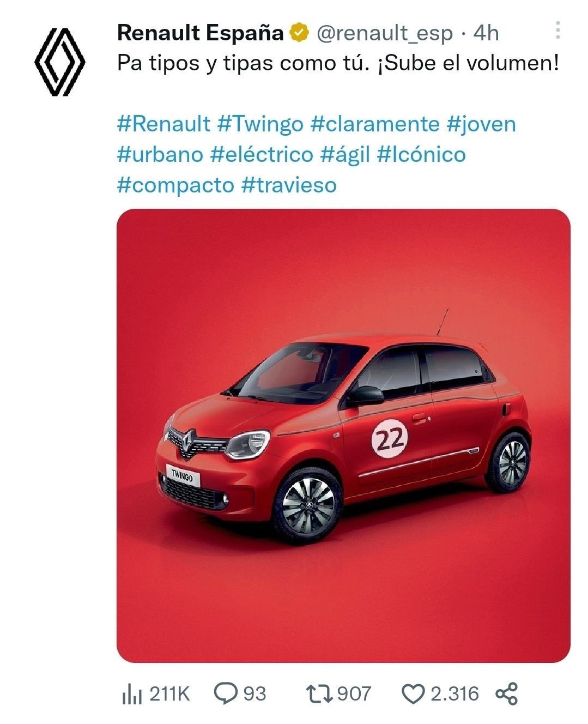Open the Renault logo profile avatar
588x724 pixels.
[60, 62]
